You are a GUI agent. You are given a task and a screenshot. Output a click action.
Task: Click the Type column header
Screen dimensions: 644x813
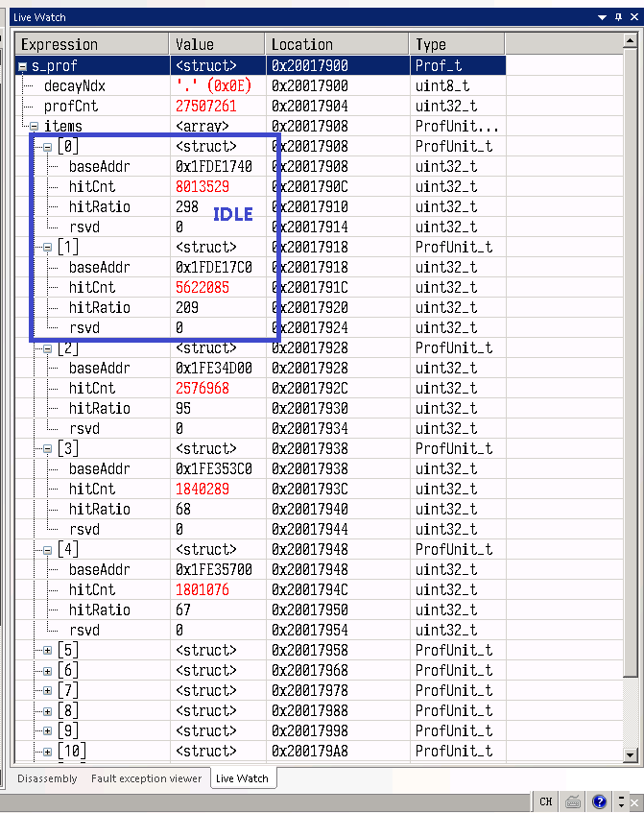tap(457, 44)
